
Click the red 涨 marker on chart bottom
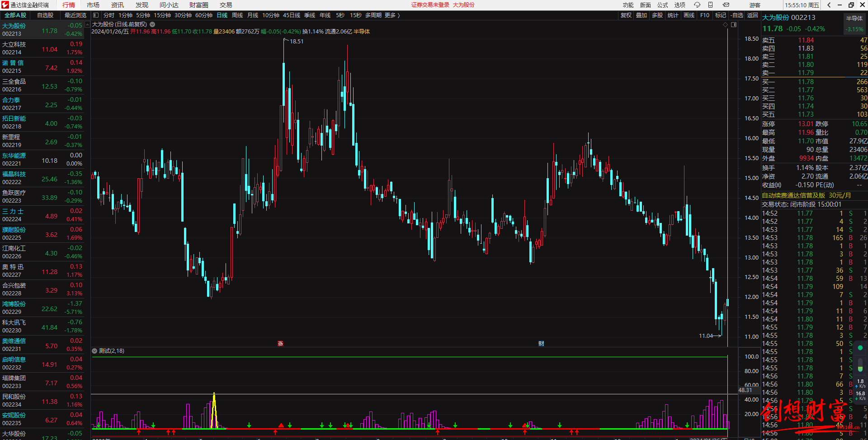pyautogui.click(x=280, y=344)
